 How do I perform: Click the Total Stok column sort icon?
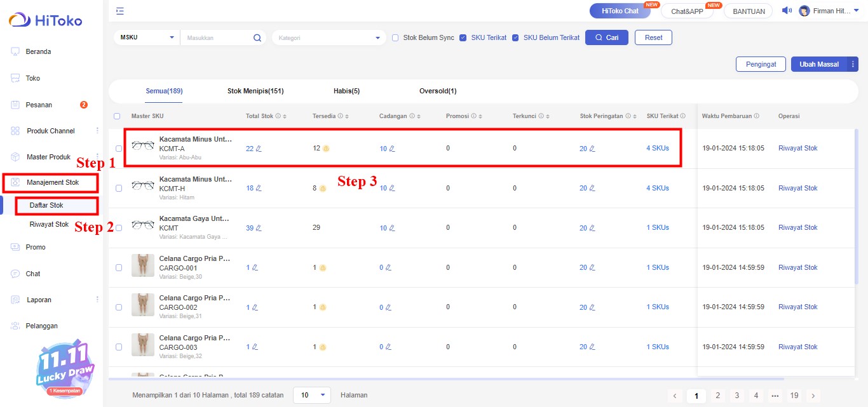click(x=285, y=117)
